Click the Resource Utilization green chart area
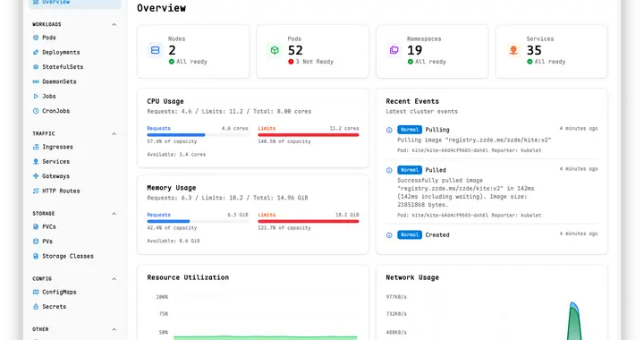The height and width of the screenshot is (340, 644). [266, 337]
